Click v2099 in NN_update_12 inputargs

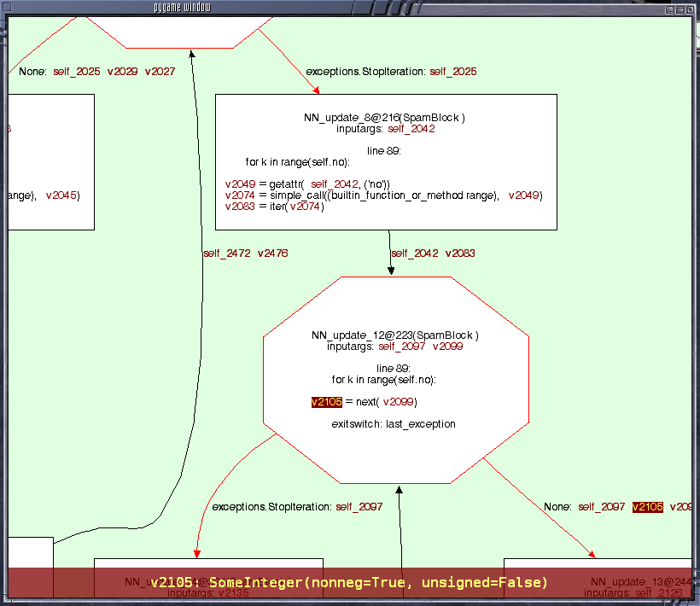pyautogui.click(x=448, y=347)
